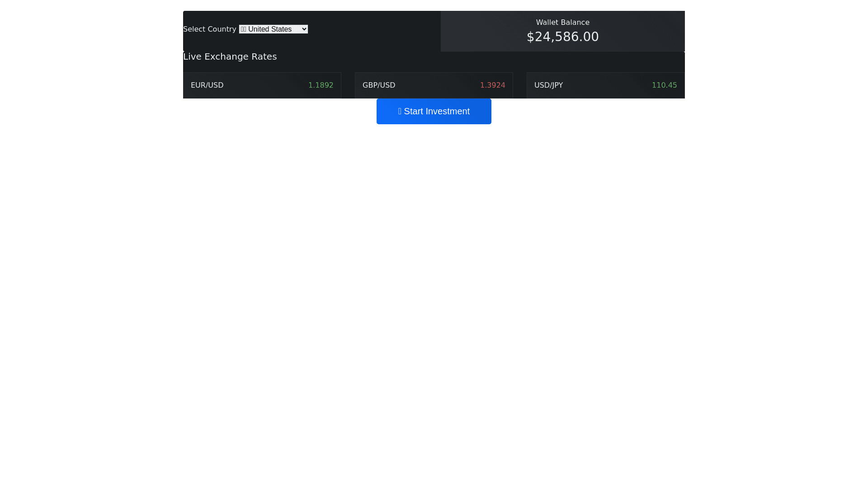The image size is (868, 488).
Task: Click the red 1.3924 rate value
Action: [x=492, y=85]
